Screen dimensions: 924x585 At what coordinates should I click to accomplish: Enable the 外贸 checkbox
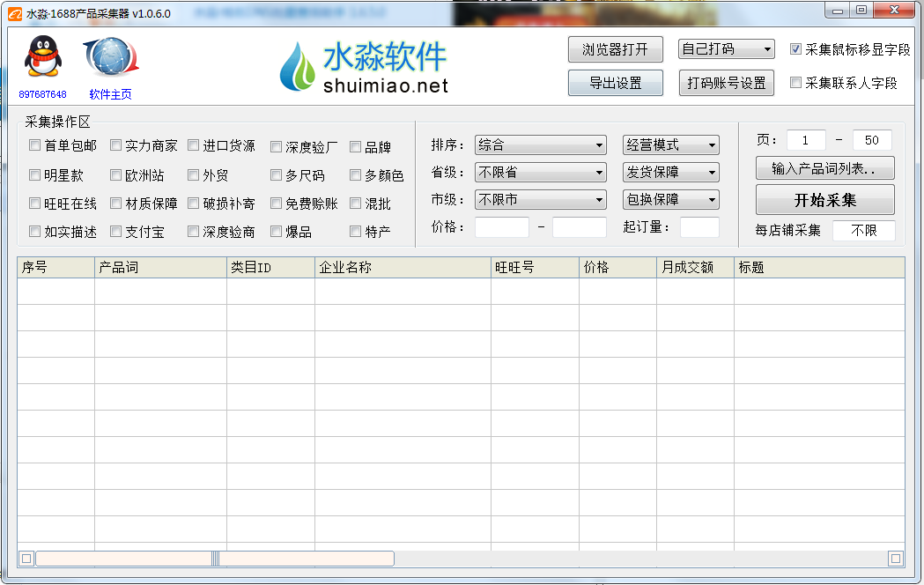pos(193,175)
